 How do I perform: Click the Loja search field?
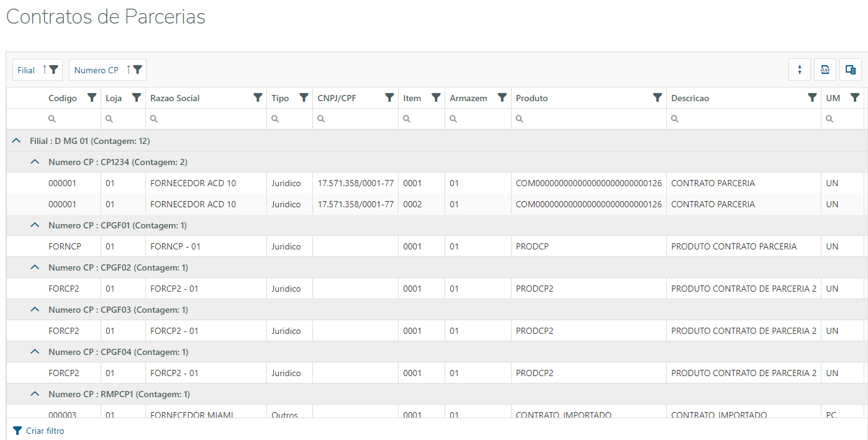pyautogui.click(x=123, y=119)
